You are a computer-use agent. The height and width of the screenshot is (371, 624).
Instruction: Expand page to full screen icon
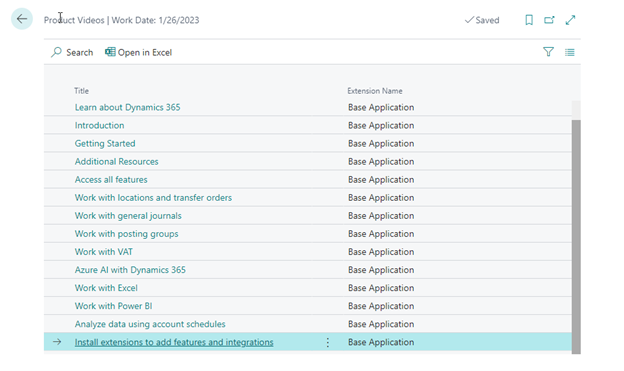(570, 20)
